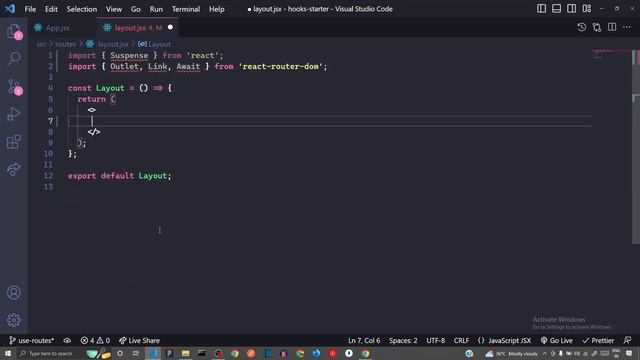The width and height of the screenshot is (640, 360).
Task: Click the VS Code logo icon
Action: 10,9
